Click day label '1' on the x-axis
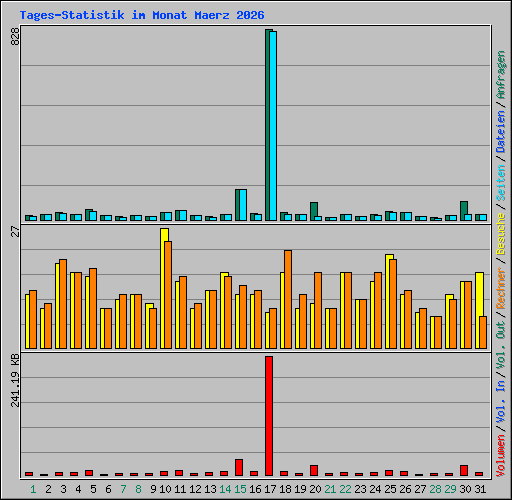 [x=33, y=489]
